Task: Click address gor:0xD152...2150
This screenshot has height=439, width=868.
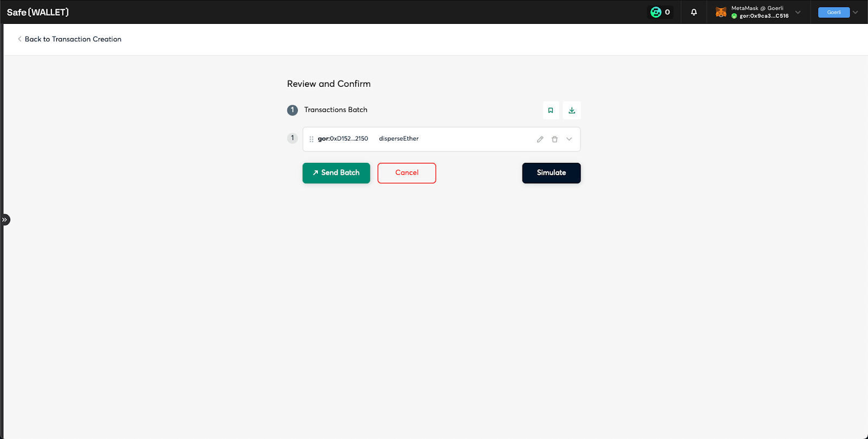Action: pos(343,139)
